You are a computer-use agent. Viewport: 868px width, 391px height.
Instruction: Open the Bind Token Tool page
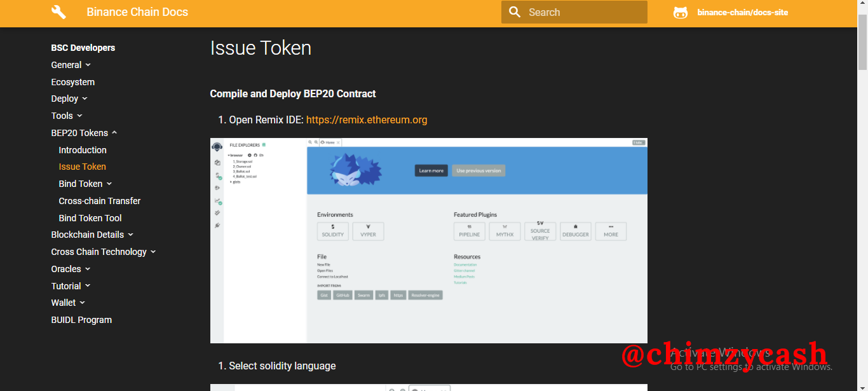coord(90,218)
